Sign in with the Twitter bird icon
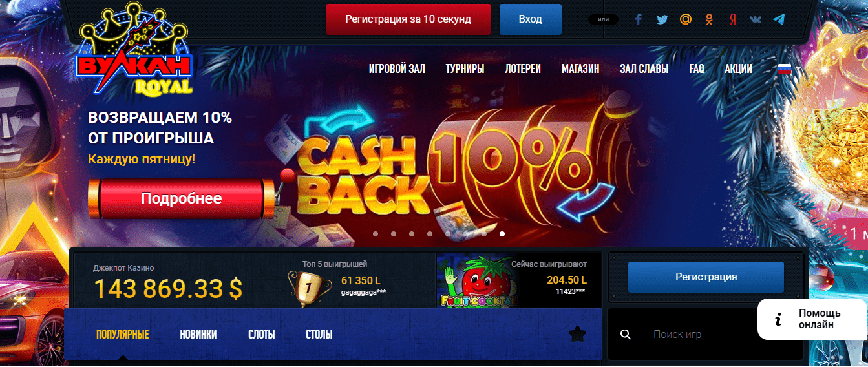Viewport: 868px width, 367px height. [x=662, y=19]
